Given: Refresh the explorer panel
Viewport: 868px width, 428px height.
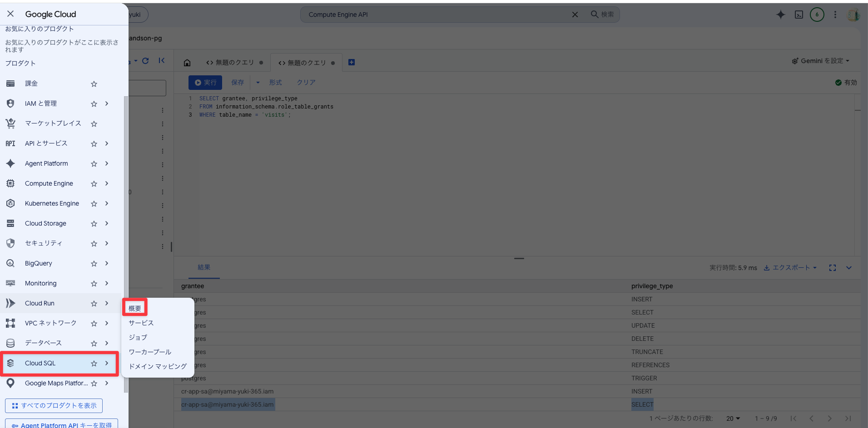Looking at the screenshot, I should pos(145,61).
